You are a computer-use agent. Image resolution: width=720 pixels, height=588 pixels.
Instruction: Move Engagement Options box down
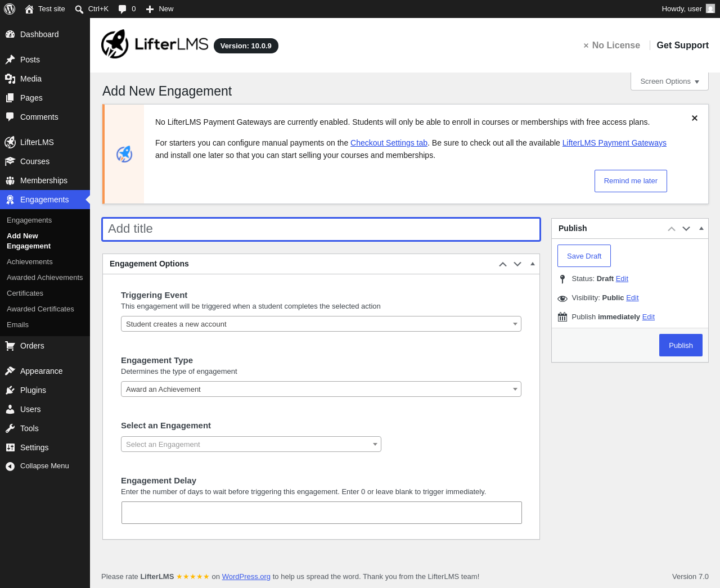pos(517,264)
